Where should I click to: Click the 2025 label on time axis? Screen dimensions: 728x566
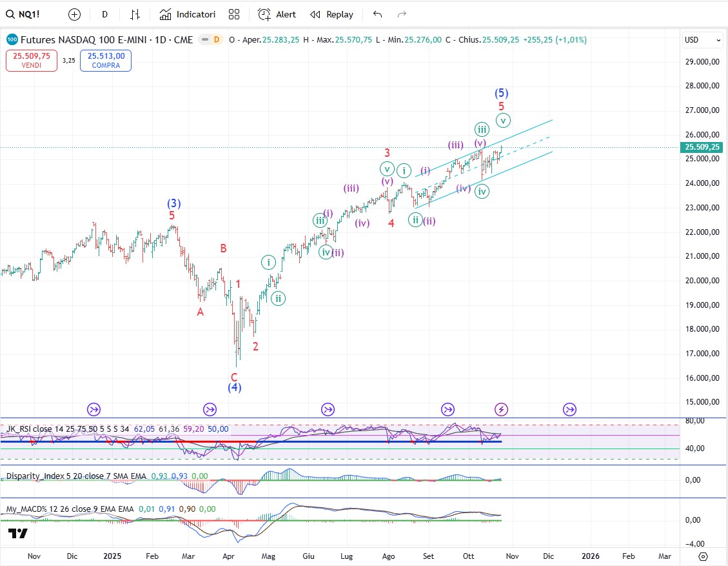coord(112,556)
